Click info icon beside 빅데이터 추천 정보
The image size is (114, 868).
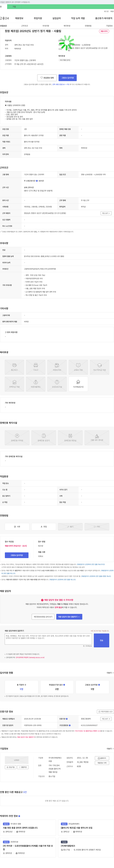[19, 816]
